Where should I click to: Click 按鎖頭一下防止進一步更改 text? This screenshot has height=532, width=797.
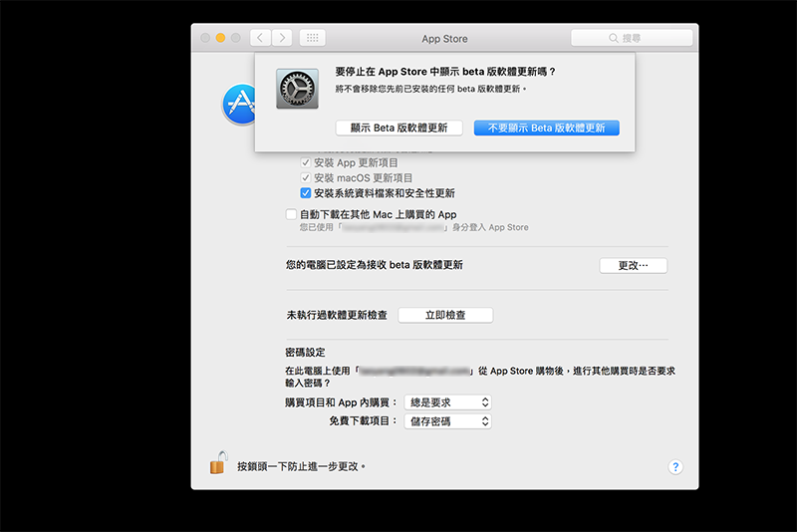302,466
